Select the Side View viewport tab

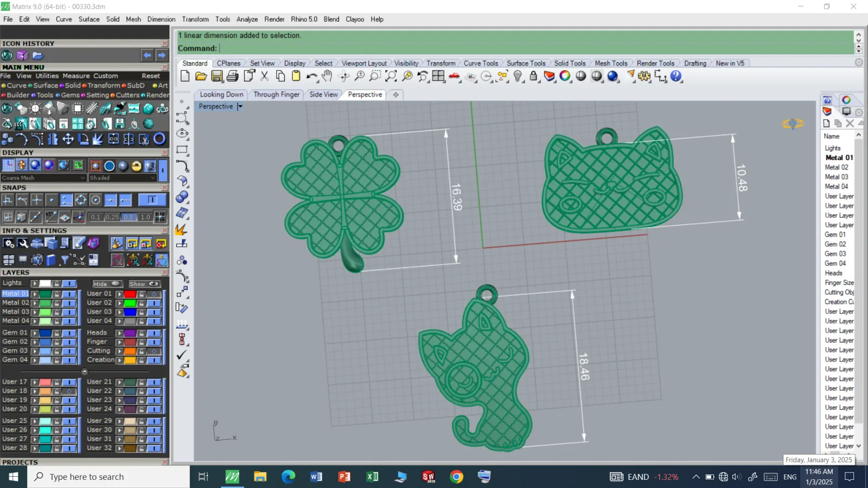pyautogui.click(x=323, y=94)
